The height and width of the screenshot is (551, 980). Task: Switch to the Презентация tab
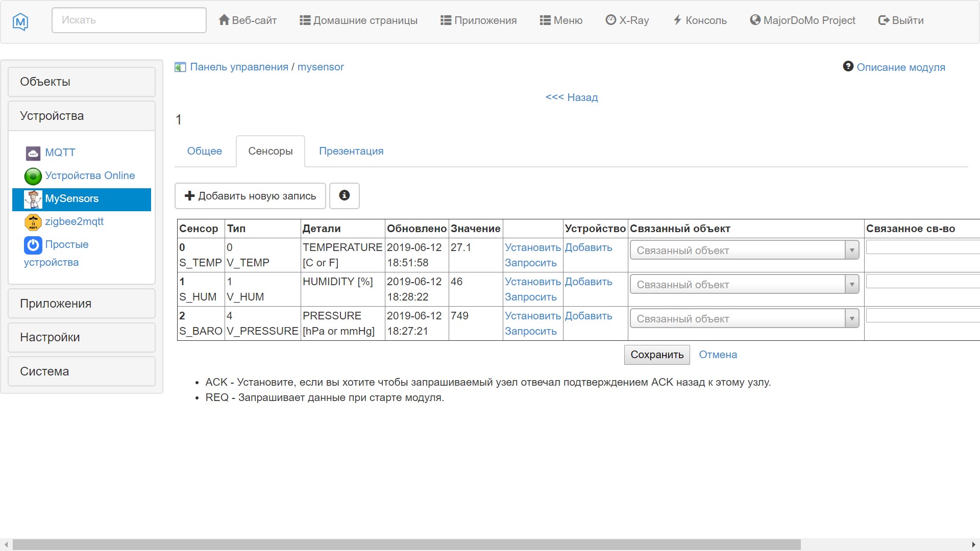pyautogui.click(x=351, y=151)
